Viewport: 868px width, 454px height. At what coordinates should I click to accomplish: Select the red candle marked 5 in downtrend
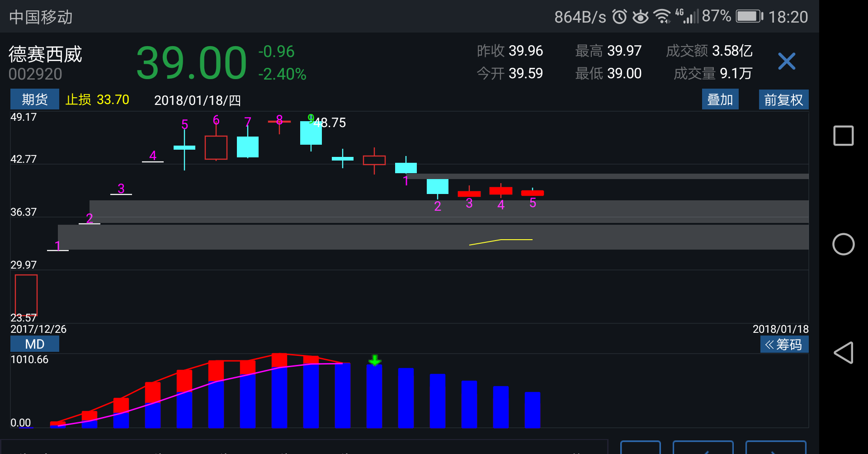(x=533, y=193)
